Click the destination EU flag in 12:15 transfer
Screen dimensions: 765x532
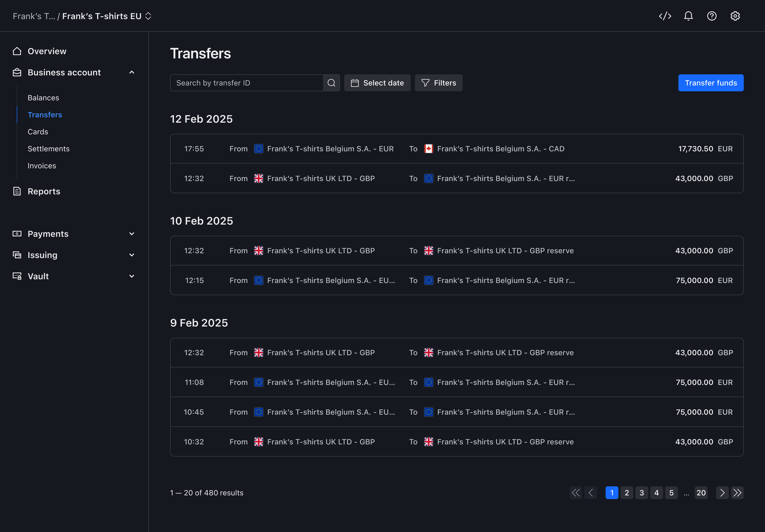pos(428,280)
